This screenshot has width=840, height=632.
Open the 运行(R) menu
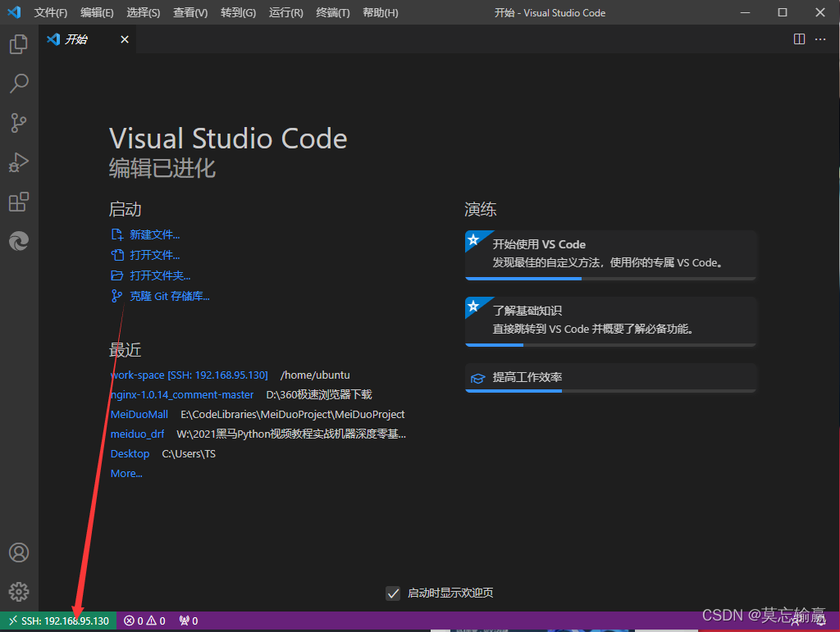click(x=285, y=12)
